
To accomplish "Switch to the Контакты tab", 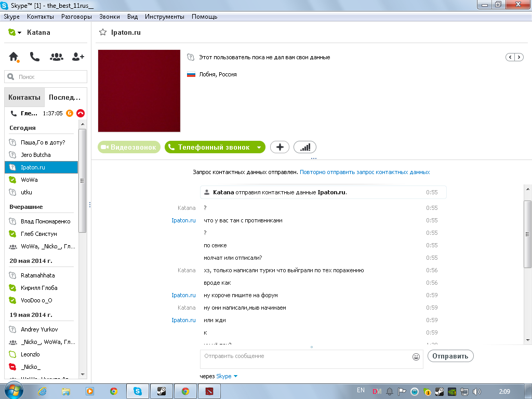I will point(24,97).
